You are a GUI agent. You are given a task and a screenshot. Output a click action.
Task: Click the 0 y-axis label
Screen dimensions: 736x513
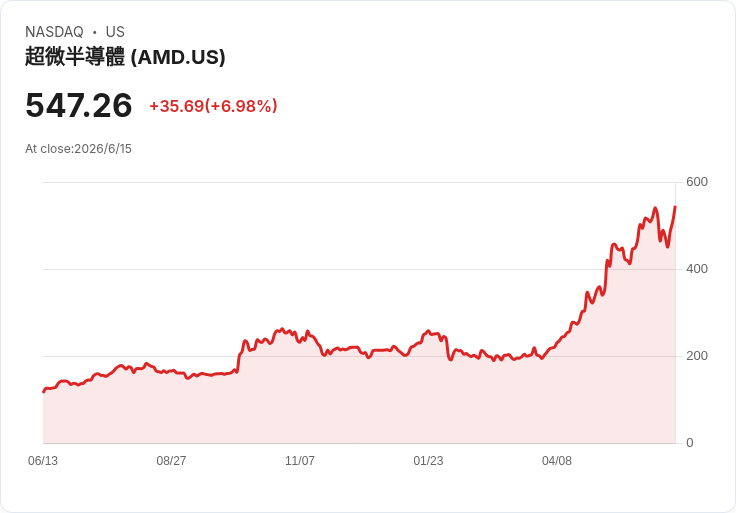point(690,443)
